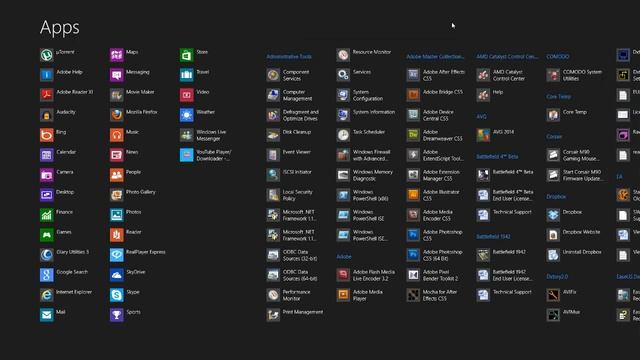Open the People app icon
This screenshot has height=360, width=640.
[x=117, y=175]
